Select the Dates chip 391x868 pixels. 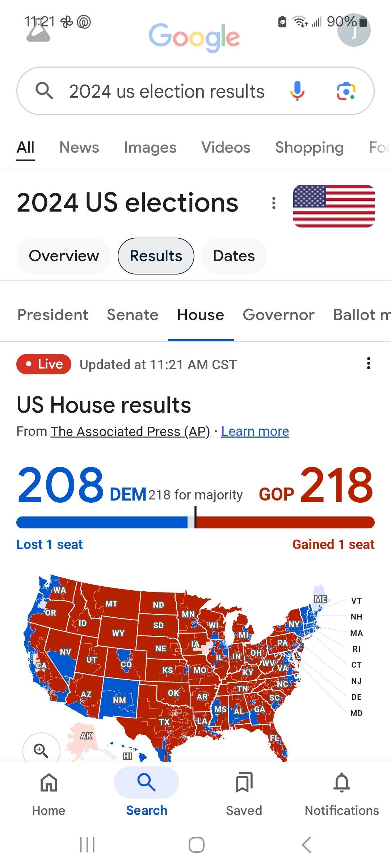pos(234,256)
